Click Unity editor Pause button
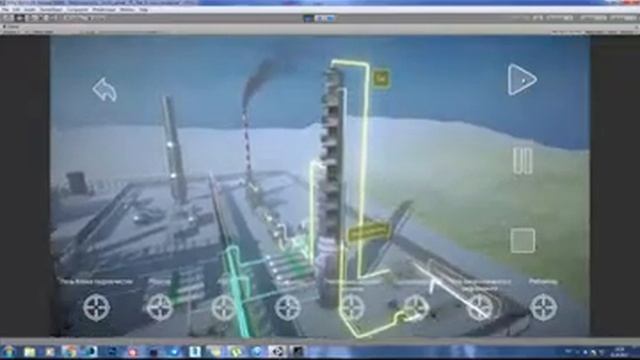 point(320,18)
